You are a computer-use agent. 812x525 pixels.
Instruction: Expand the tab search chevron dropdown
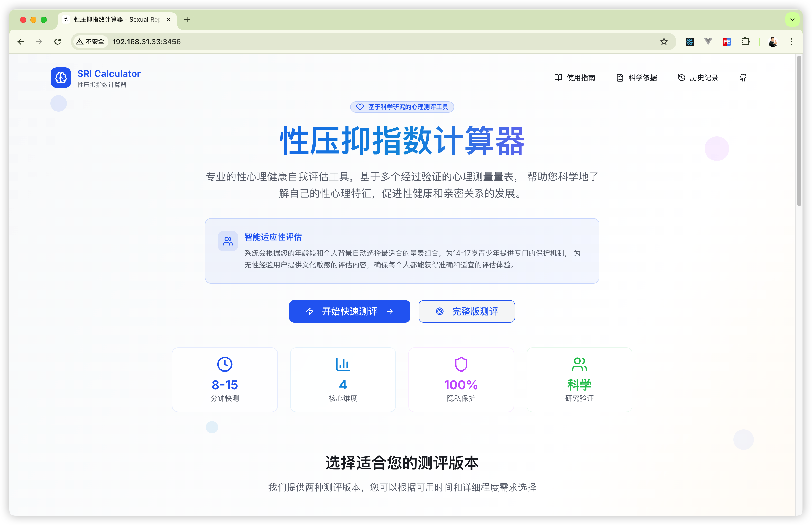click(792, 20)
